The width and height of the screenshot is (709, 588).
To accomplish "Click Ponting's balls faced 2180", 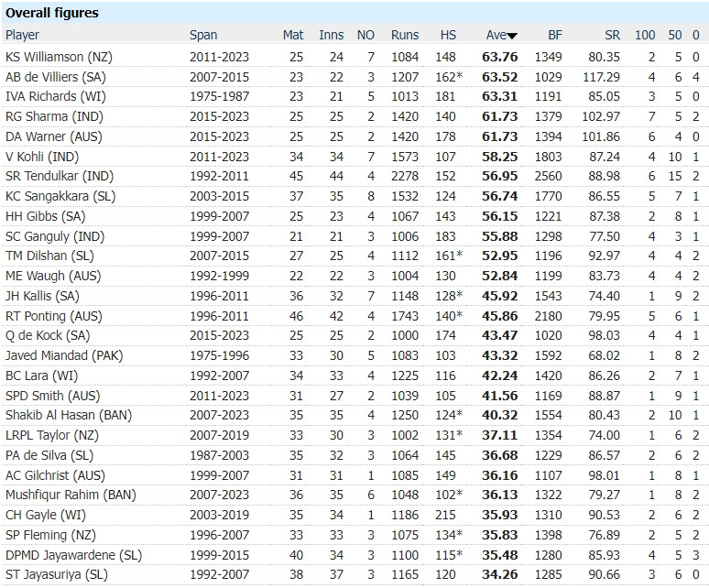I will 548,316.
